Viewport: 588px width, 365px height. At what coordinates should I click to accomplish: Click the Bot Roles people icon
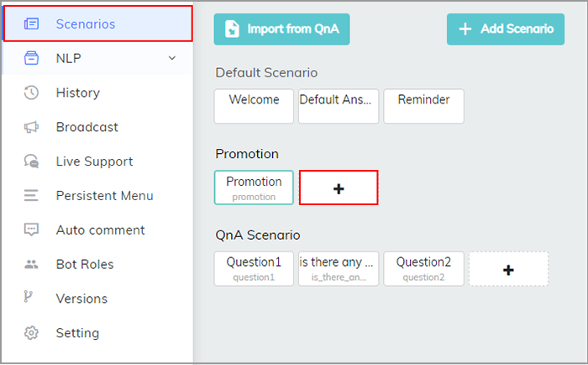31,264
